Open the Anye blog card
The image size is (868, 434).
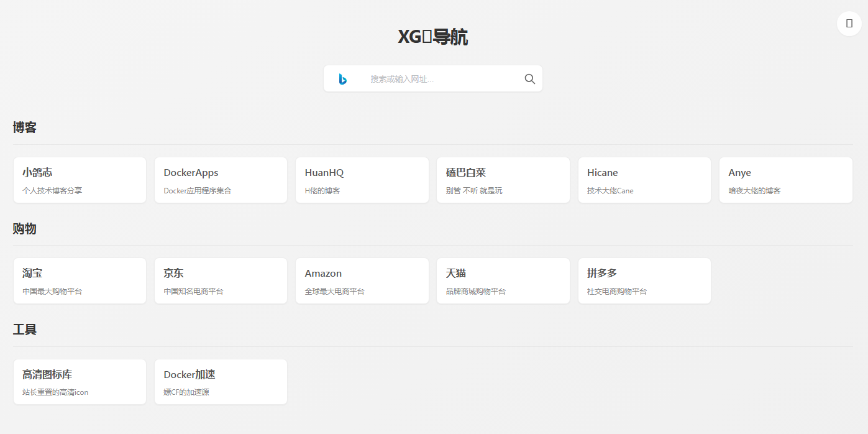[x=786, y=180]
